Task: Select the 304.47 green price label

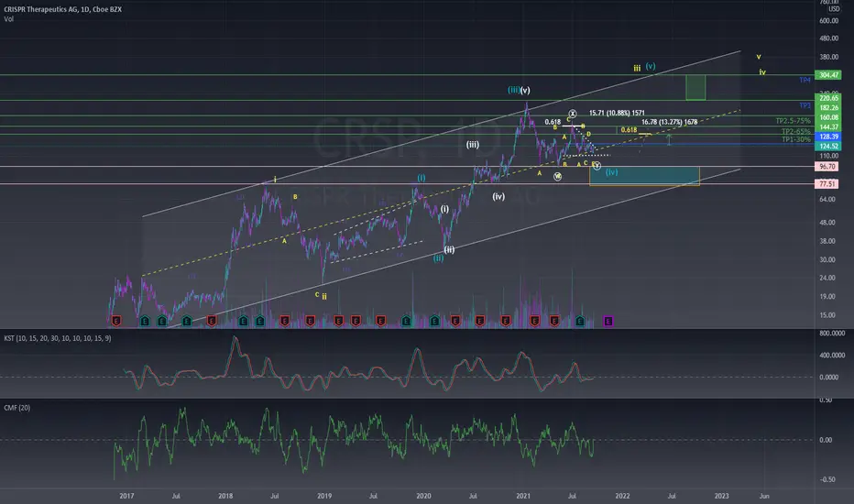Action: (x=827, y=74)
